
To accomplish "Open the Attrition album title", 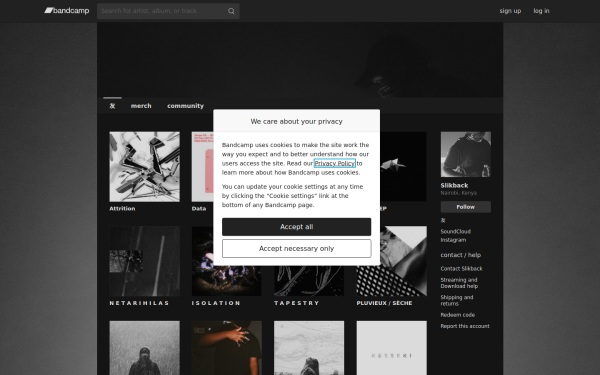I will [x=122, y=209].
